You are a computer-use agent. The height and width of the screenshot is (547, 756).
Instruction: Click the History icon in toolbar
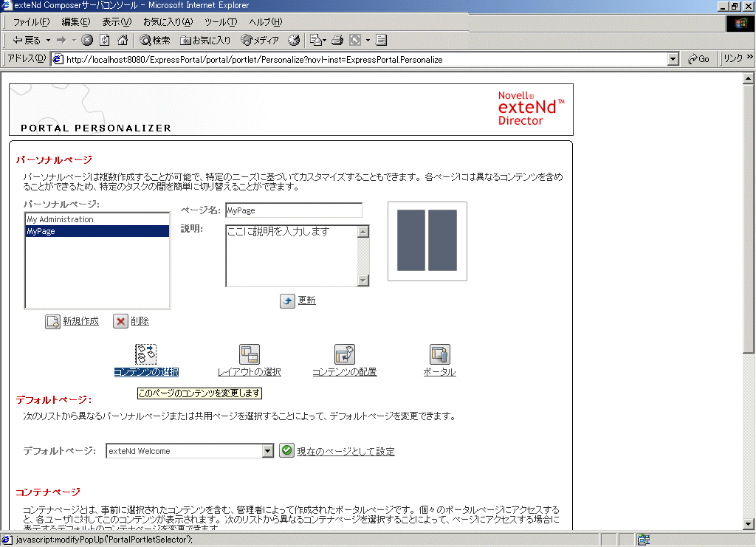[x=294, y=41]
